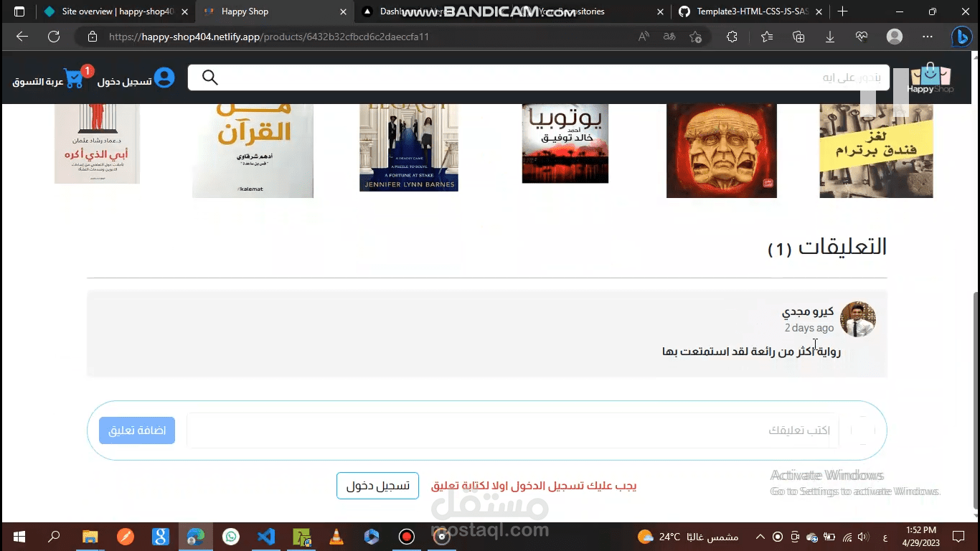Open WhatsApp from the taskbar
The height and width of the screenshot is (551, 980).
tap(230, 537)
